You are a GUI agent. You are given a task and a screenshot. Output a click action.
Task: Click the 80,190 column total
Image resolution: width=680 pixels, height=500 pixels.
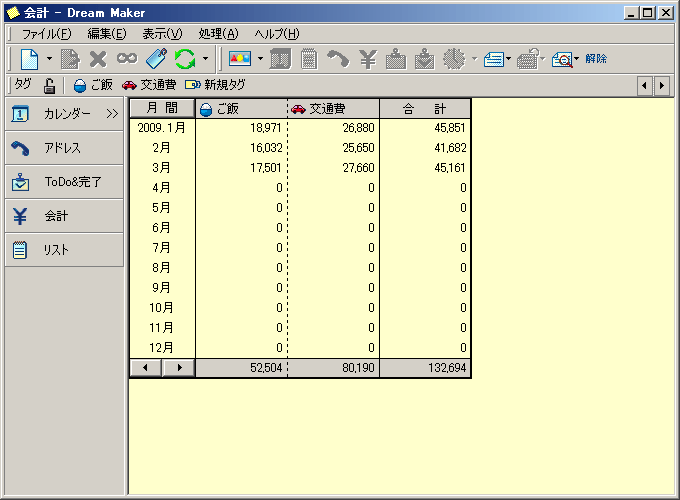click(333, 368)
